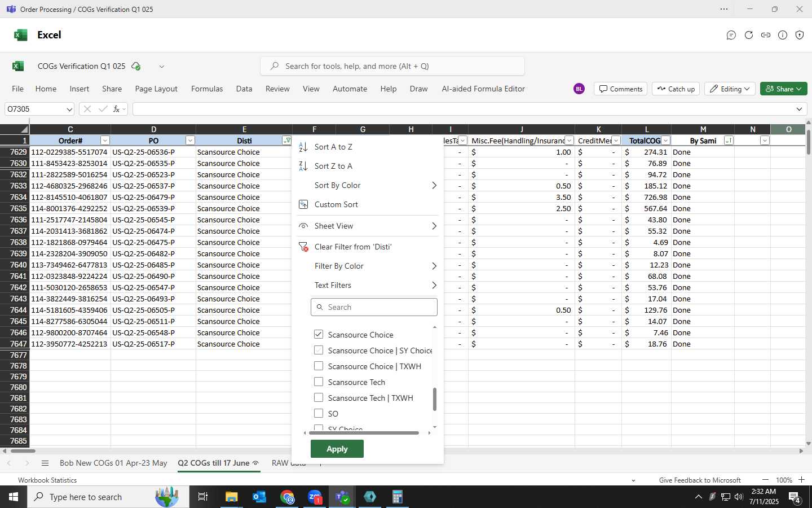Click the shield icon in Teams header
Image resolution: width=812 pixels, height=508 pixels.
tap(800, 35)
